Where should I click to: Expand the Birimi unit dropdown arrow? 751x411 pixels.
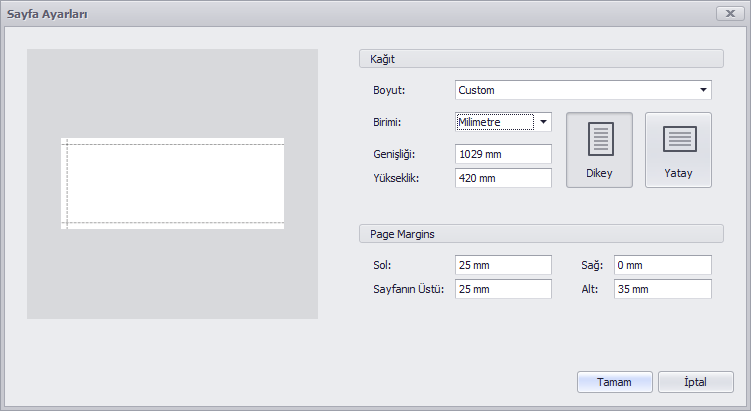[x=543, y=122]
